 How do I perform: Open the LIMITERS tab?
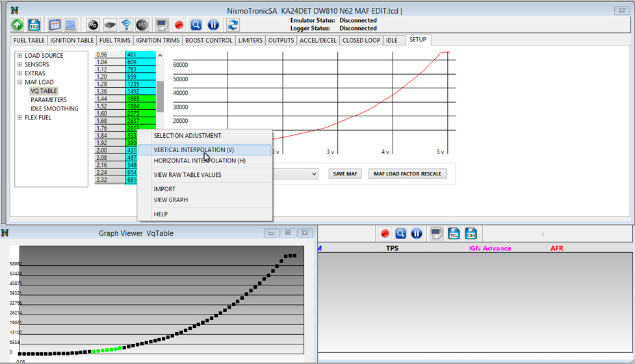pyautogui.click(x=250, y=40)
